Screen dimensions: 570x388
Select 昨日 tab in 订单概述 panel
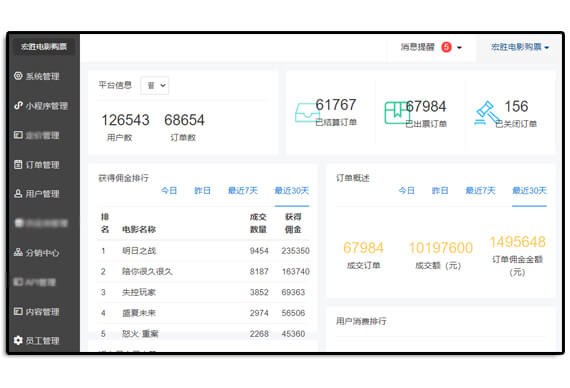click(440, 191)
